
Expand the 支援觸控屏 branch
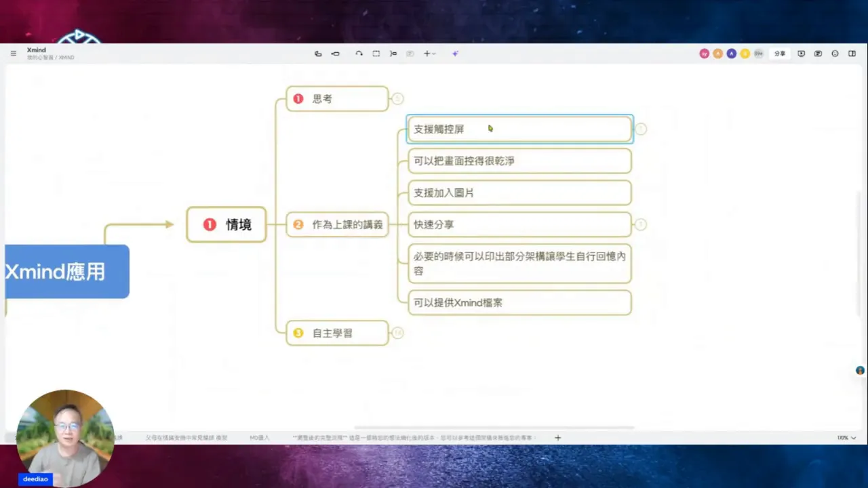641,129
